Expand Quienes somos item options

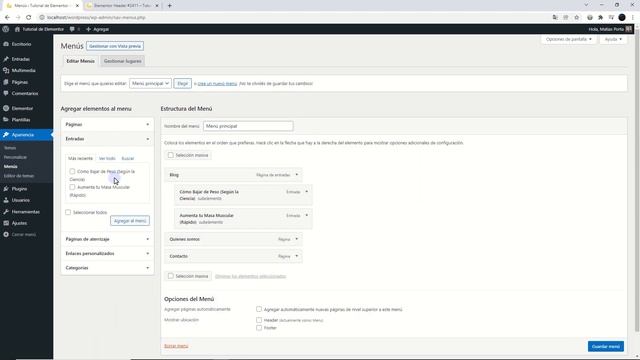click(x=297, y=239)
